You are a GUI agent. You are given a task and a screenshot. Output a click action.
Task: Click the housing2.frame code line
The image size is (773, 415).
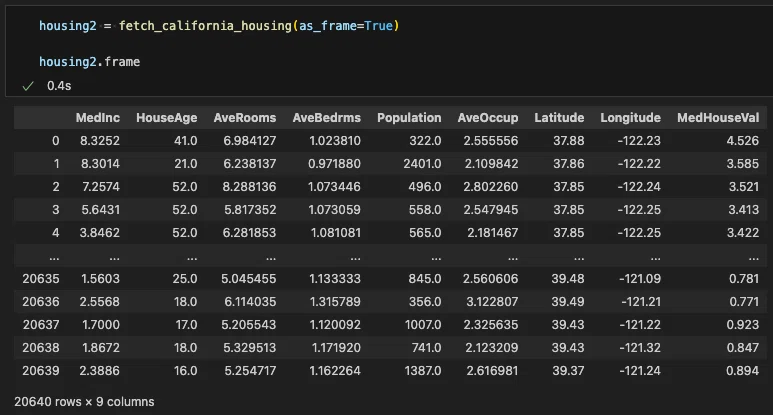(x=90, y=62)
